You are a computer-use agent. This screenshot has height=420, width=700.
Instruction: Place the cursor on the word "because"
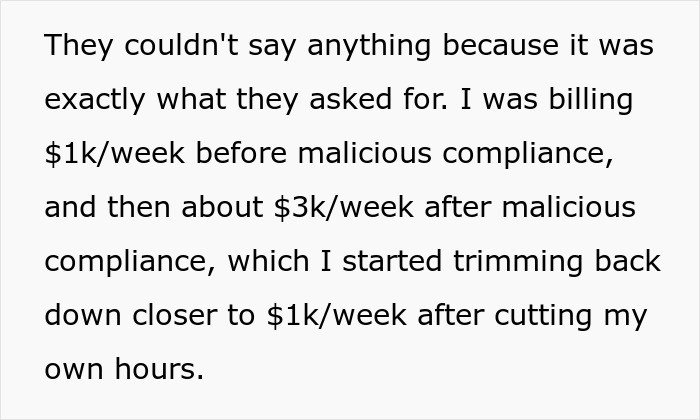tap(500, 45)
